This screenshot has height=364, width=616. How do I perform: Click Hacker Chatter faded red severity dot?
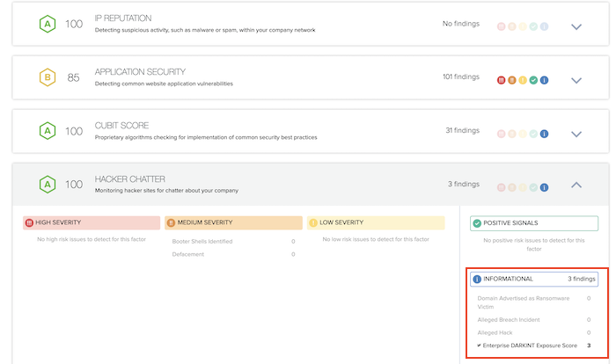click(501, 187)
